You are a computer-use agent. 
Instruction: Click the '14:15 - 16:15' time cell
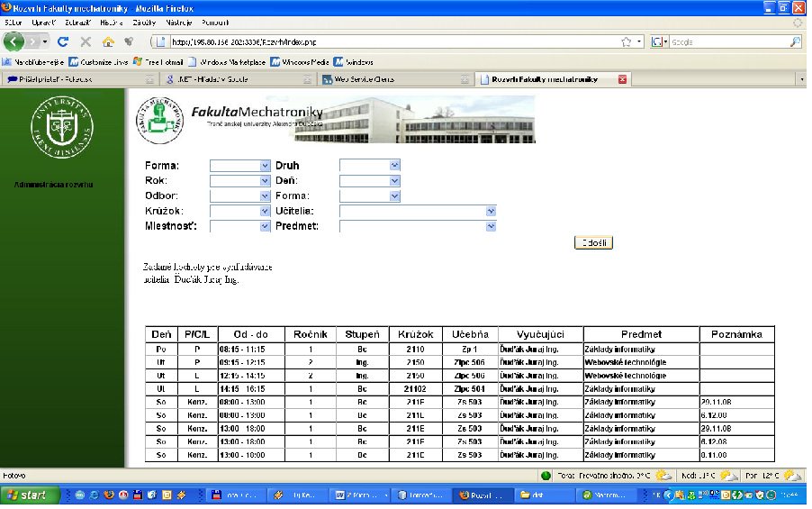[251, 389]
